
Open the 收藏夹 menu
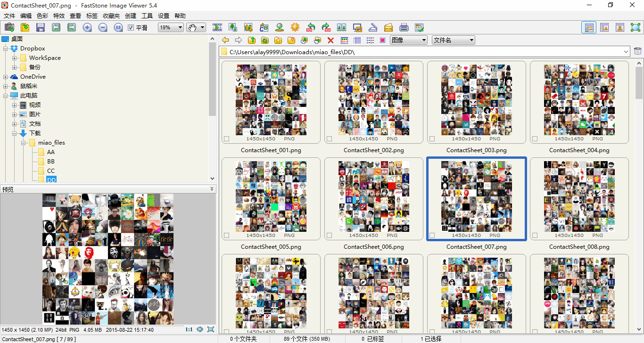click(x=111, y=16)
